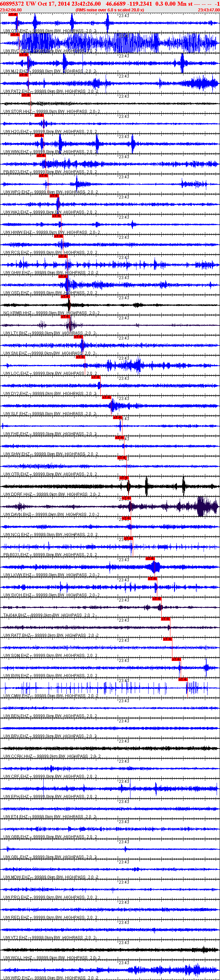The height and width of the screenshot is (980, 220).
Task: Select the UW WIW EHZ station label
Action: tap(51, 152)
